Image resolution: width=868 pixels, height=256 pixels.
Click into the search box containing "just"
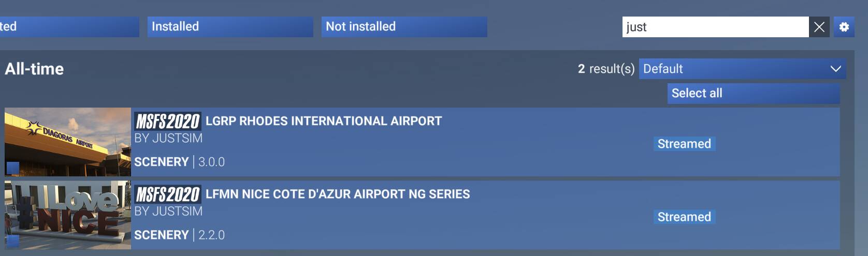click(x=715, y=27)
